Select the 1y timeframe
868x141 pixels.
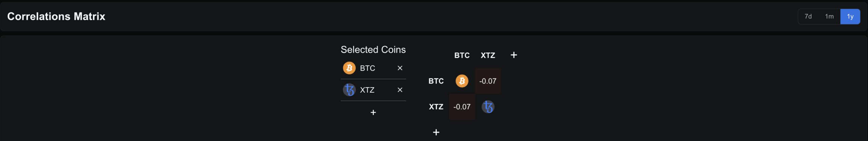point(850,17)
